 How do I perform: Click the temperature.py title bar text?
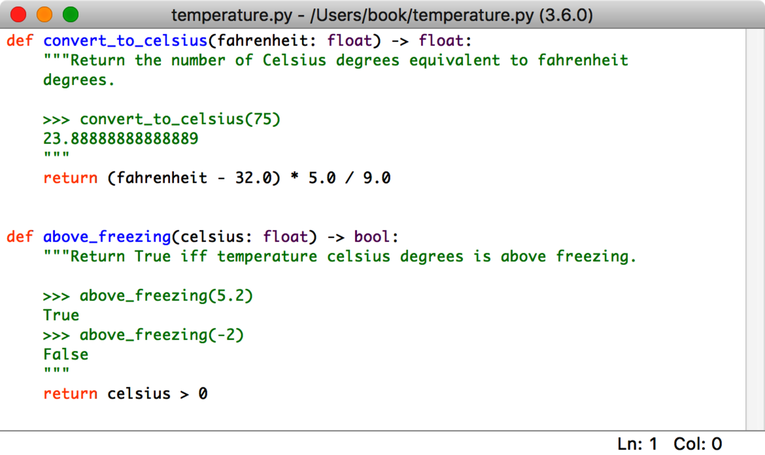point(382,15)
